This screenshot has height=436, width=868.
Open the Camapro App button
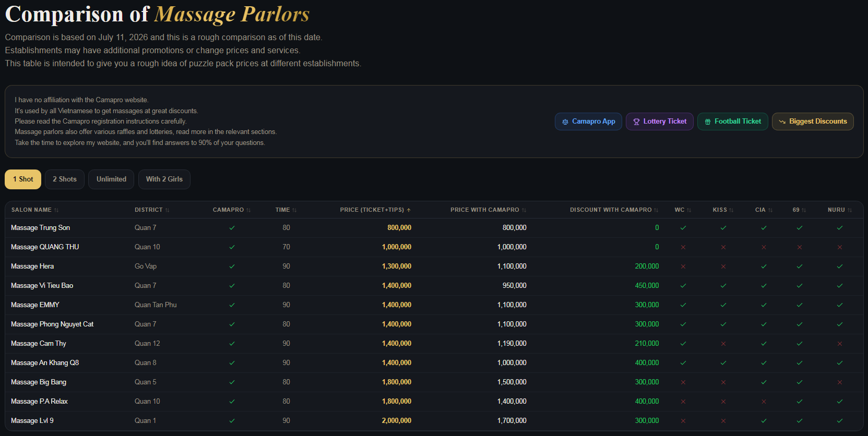[x=588, y=122]
